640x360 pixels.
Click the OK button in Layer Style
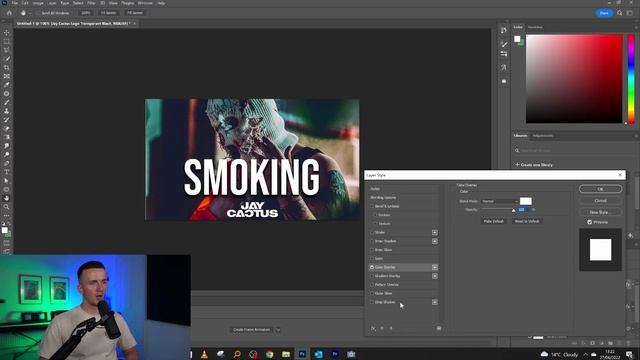(600, 189)
